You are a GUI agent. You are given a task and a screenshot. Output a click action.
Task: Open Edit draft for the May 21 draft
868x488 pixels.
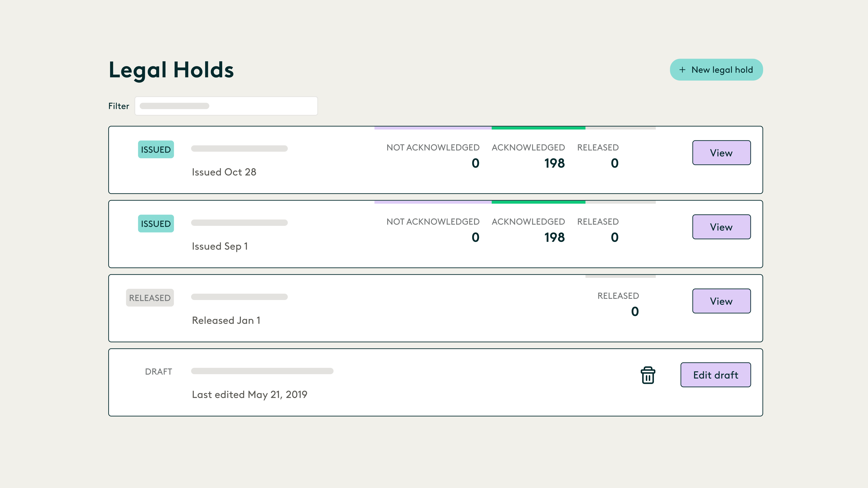click(715, 375)
